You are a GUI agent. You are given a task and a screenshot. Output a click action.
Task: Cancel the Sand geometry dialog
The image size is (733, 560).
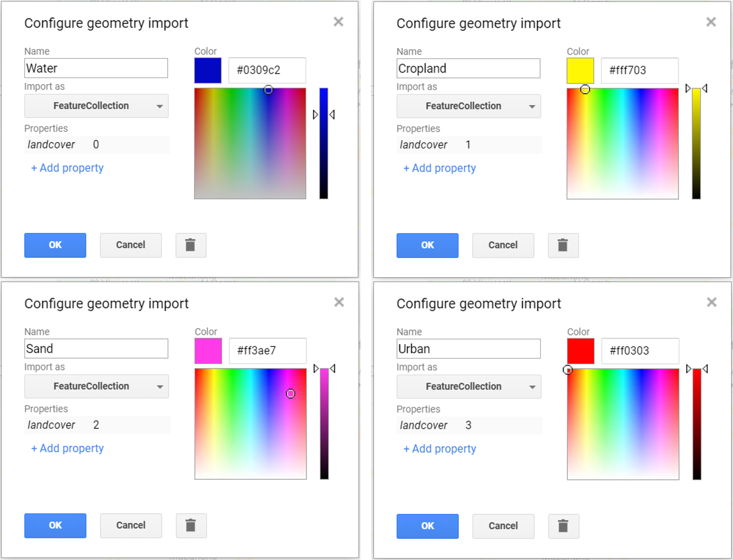pos(131,526)
